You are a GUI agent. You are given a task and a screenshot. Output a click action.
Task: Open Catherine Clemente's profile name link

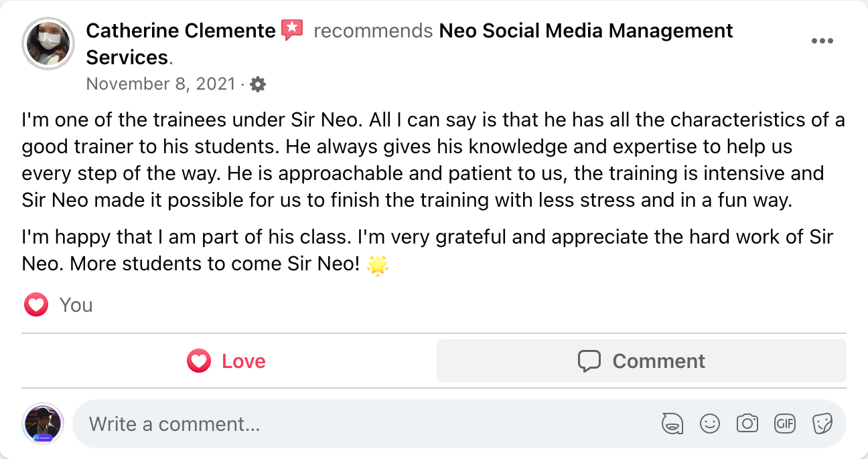[x=181, y=31]
